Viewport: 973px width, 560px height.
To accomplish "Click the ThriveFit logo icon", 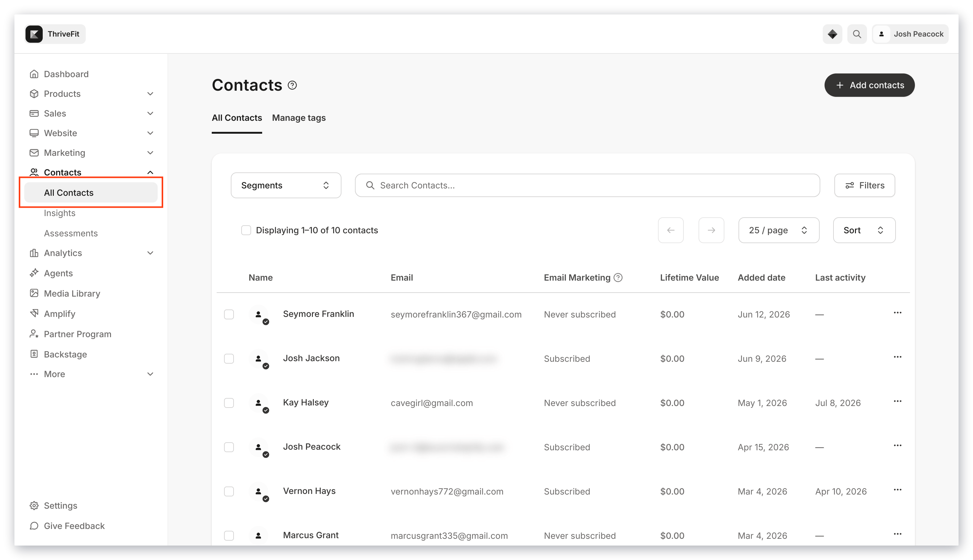I will pos(34,34).
